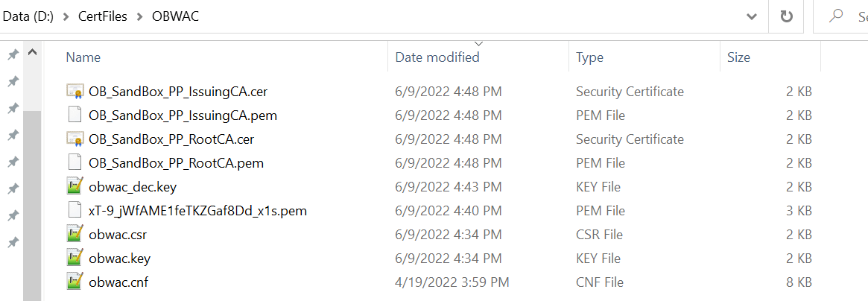The image size is (868, 301).
Task: Click the obwac_dec.key file icon
Action: [x=75, y=187]
